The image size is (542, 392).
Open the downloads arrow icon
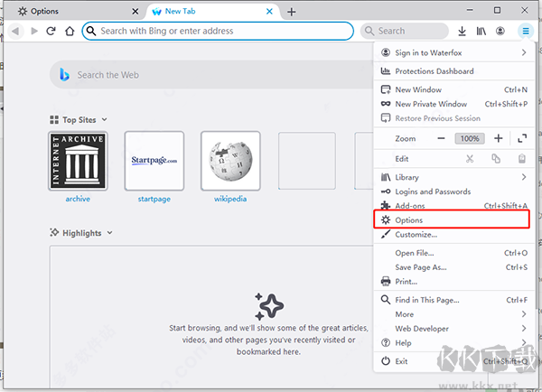click(x=462, y=31)
